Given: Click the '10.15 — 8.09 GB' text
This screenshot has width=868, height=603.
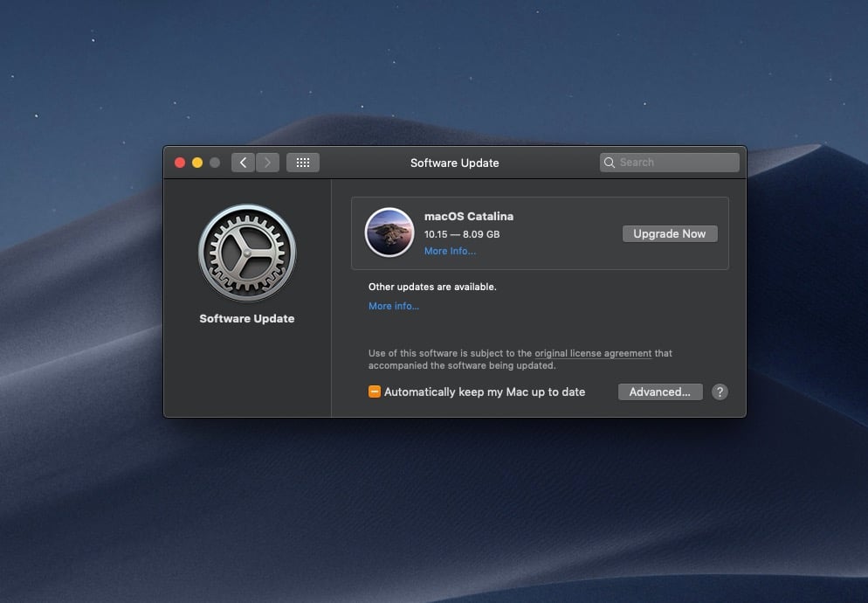Looking at the screenshot, I should tap(462, 234).
